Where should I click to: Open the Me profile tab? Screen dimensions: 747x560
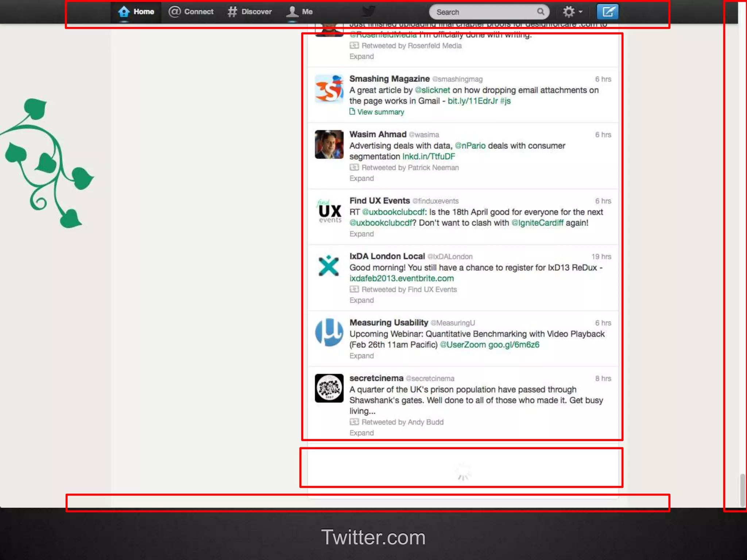tap(299, 12)
